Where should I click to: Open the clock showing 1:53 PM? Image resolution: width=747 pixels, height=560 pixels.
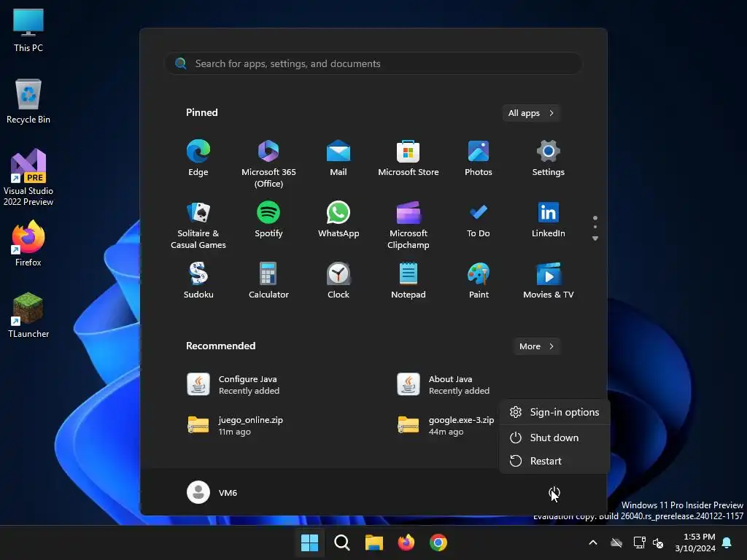coord(694,542)
